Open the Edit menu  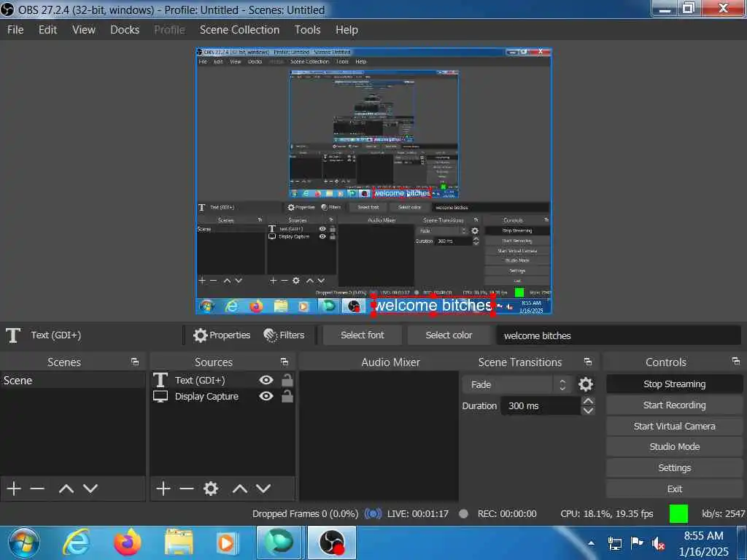tap(47, 29)
